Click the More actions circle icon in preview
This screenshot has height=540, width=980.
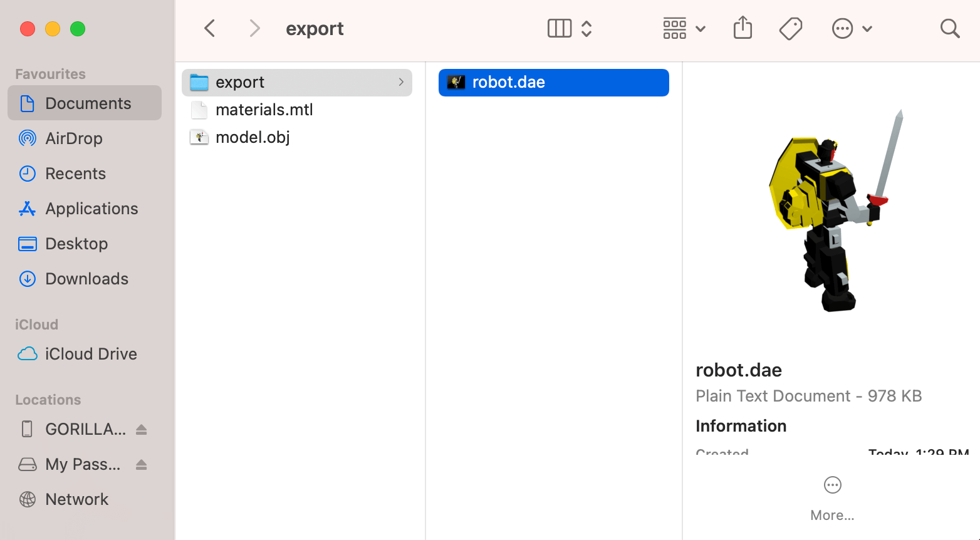coord(832,485)
